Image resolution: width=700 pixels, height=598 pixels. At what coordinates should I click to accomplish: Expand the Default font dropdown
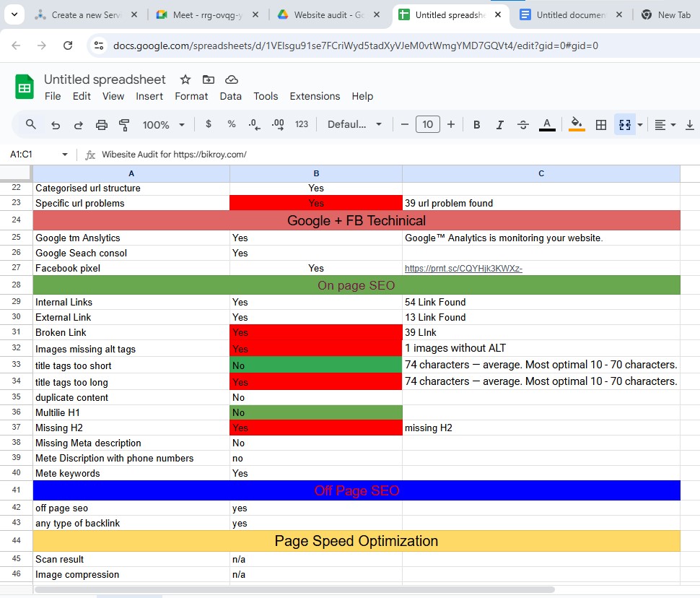[x=354, y=125]
